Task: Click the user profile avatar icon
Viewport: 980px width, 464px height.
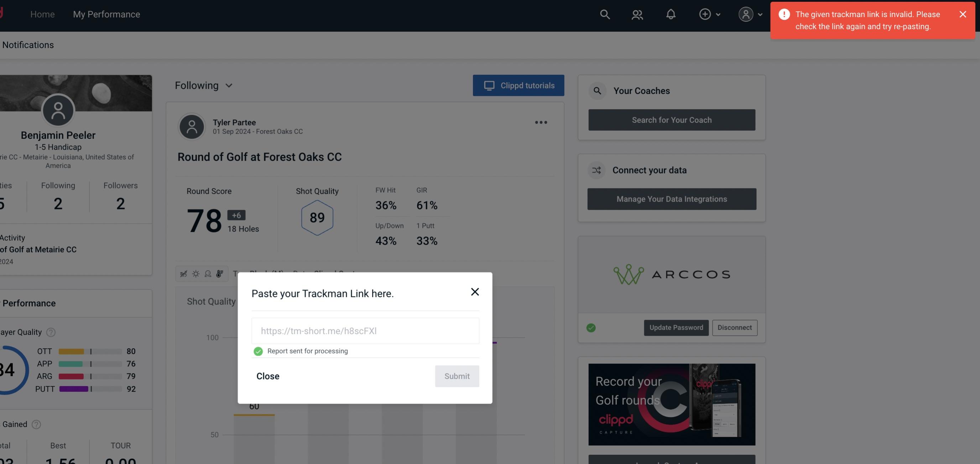Action: [746, 14]
